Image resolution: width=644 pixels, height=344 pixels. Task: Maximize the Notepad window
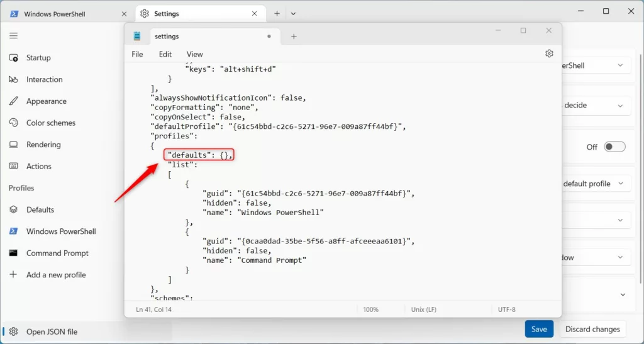pos(523,31)
